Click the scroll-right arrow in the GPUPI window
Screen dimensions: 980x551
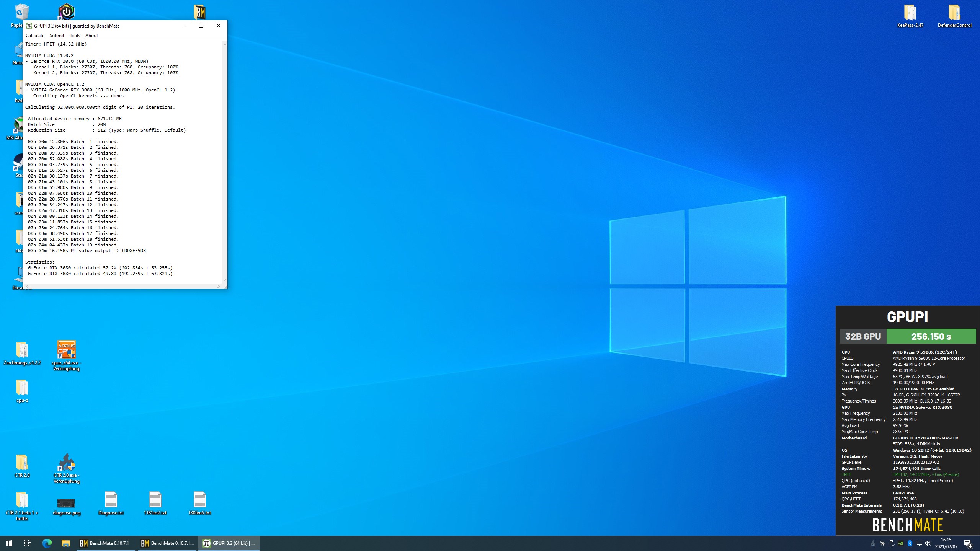click(x=219, y=286)
